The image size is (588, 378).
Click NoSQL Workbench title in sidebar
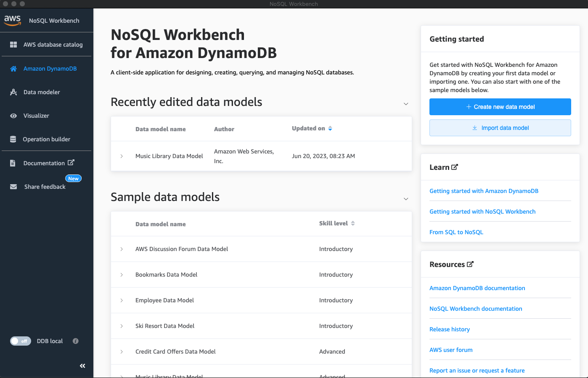click(54, 21)
